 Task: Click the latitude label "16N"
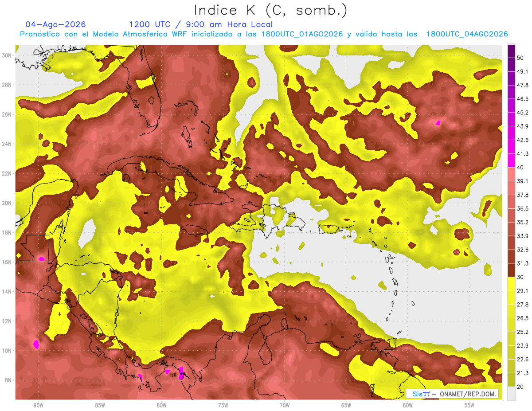point(7,262)
